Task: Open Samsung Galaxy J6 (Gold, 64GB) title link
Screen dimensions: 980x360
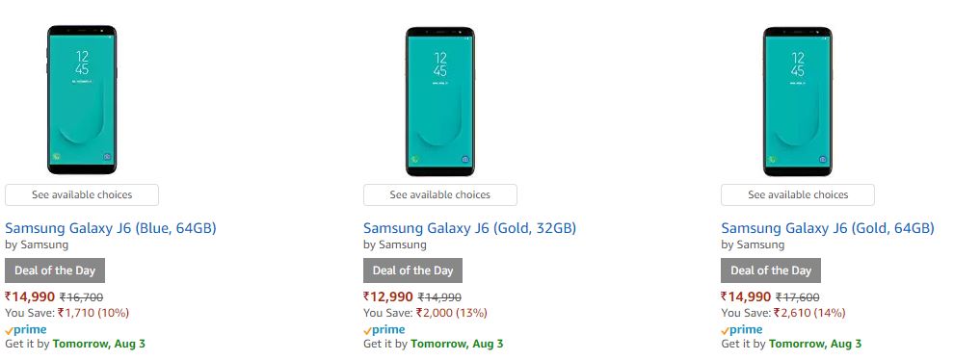Action: 828,228
